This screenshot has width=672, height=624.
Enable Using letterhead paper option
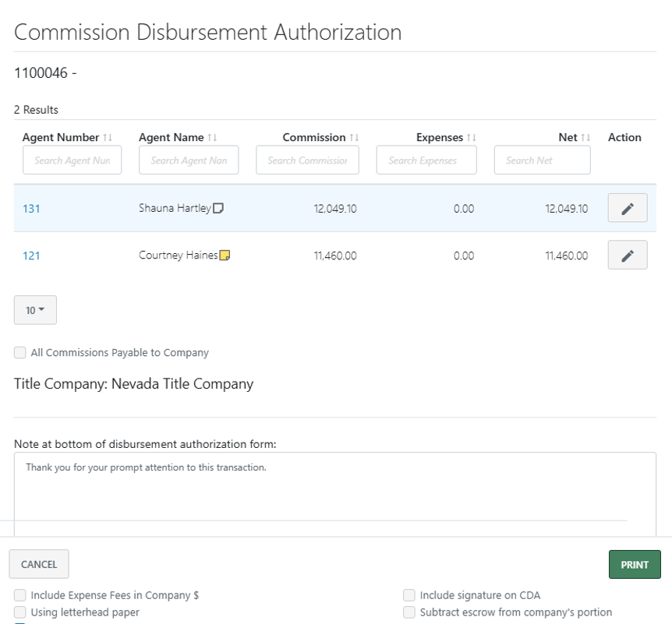tap(19, 612)
